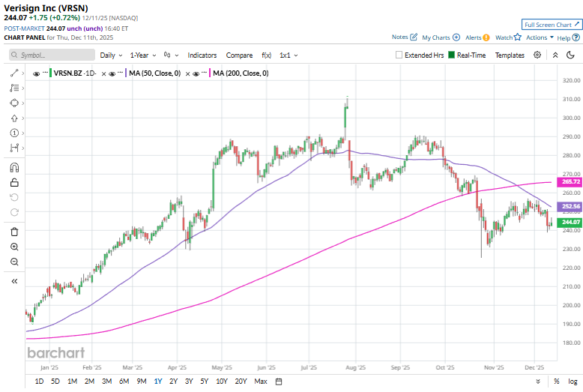The image size is (583, 392).
Task: Open the Indicators menu
Action: pyautogui.click(x=202, y=55)
